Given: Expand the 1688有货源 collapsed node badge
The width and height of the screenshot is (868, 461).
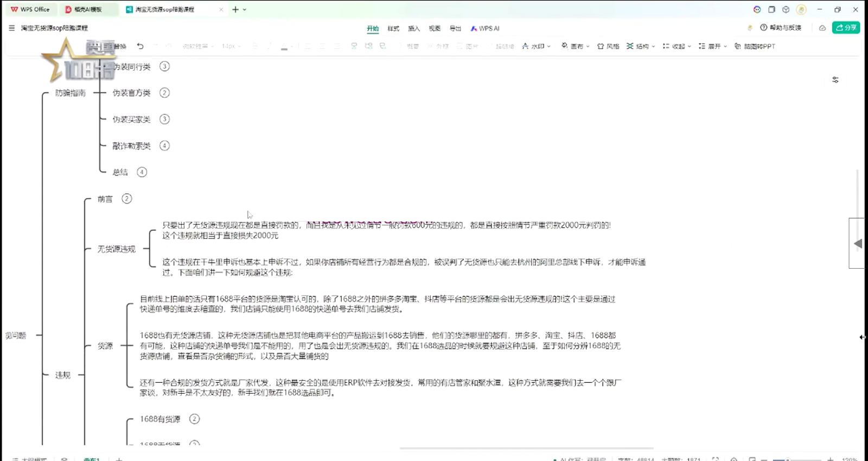Looking at the screenshot, I should pos(194,419).
